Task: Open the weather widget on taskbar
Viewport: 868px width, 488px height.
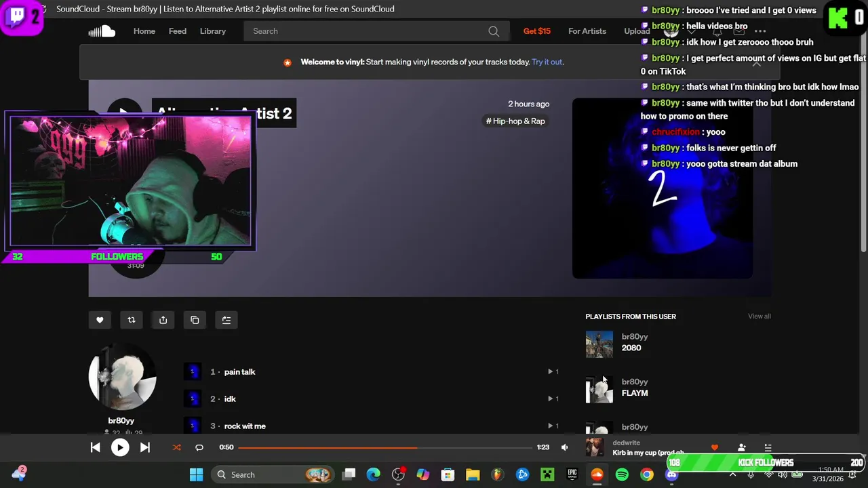Action: click(x=19, y=474)
